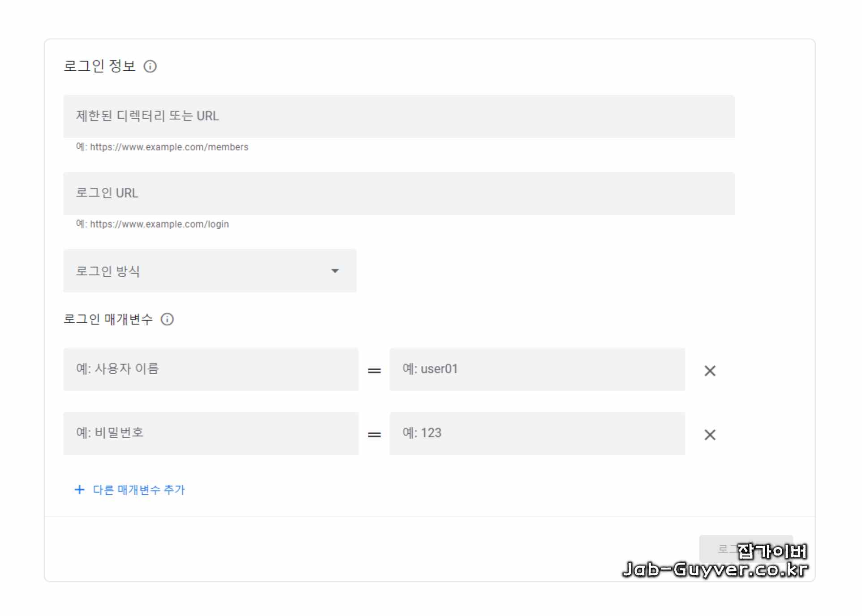Image resolution: width=862 pixels, height=616 pixels.
Task: Remove the 비밀번호 parameter row with X
Action: (x=710, y=435)
